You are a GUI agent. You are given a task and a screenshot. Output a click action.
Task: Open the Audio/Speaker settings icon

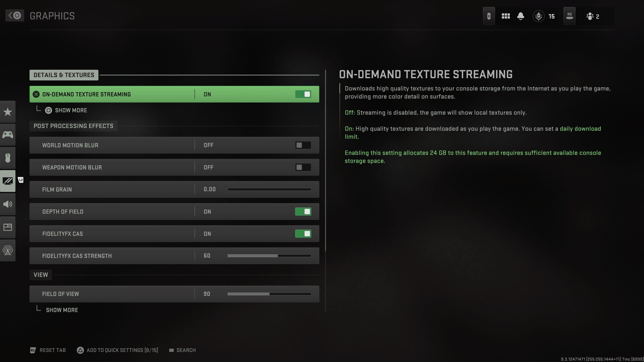click(8, 204)
